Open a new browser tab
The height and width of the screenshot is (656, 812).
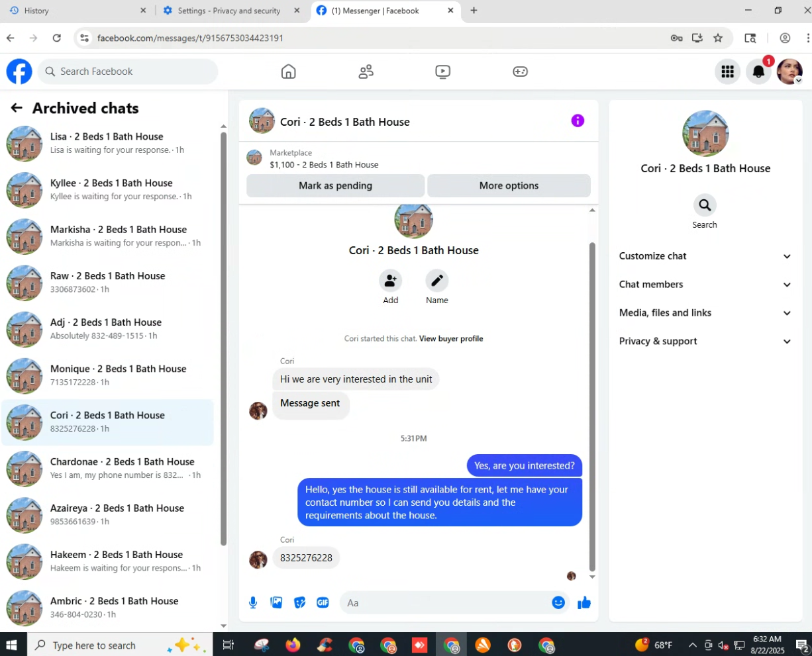pyautogui.click(x=474, y=11)
